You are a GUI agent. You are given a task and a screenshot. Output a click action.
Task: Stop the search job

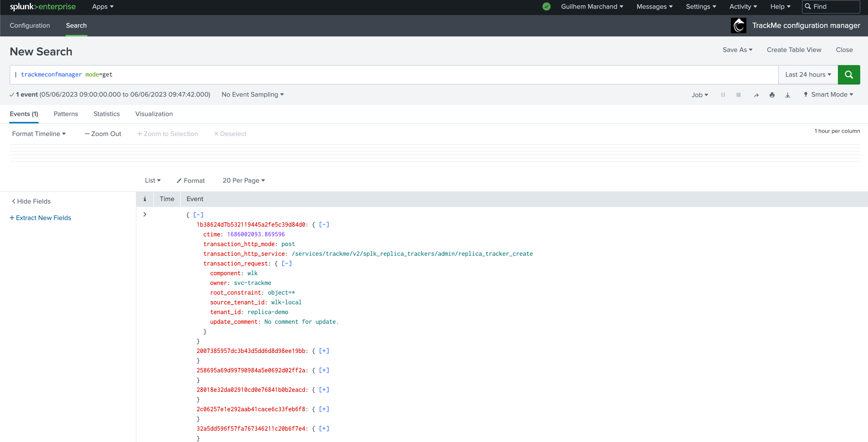[x=738, y=95]
